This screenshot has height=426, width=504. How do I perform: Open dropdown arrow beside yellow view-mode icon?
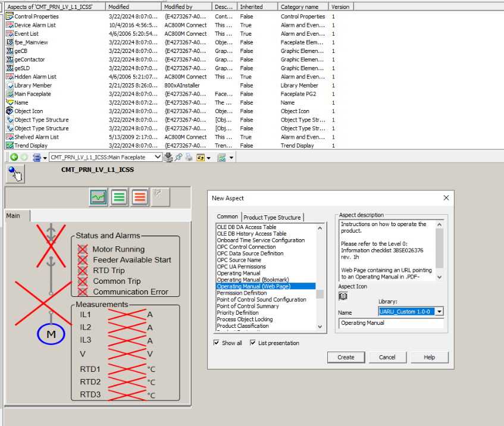point(209,158)
